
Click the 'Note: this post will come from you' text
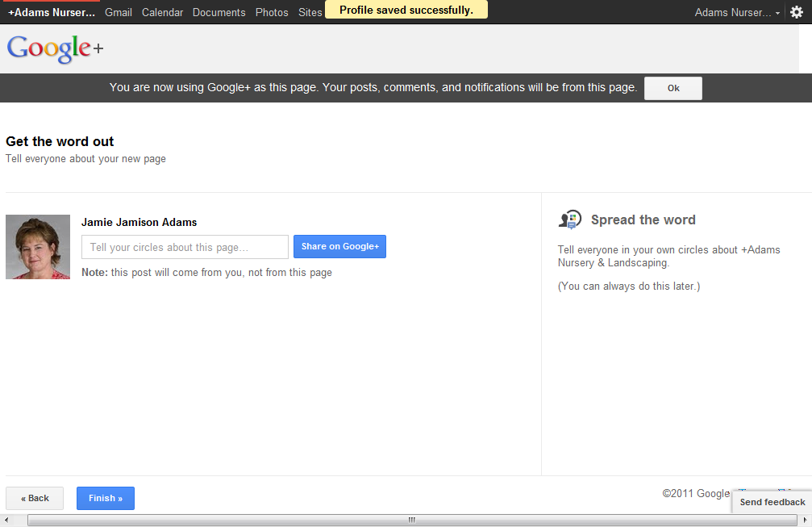pos(206,273)
